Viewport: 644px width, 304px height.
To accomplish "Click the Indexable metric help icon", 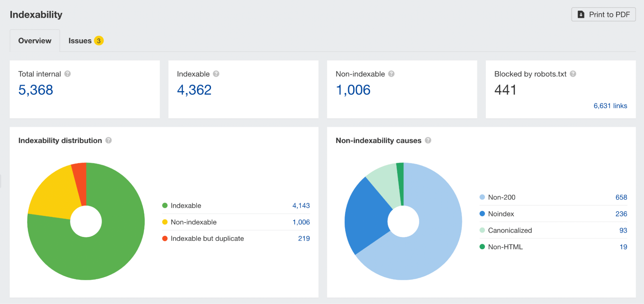I will [216, 73].
